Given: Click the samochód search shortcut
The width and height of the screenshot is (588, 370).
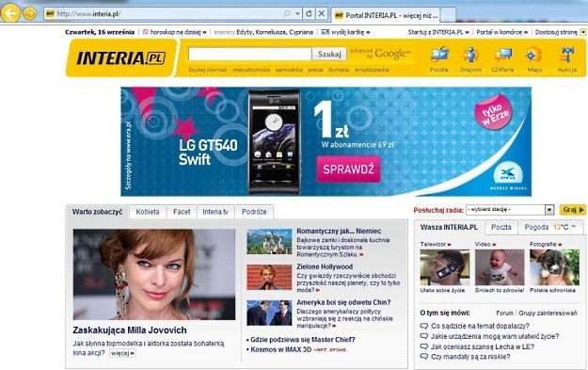Looking at the screenshot, I should [x=289, y=70].
